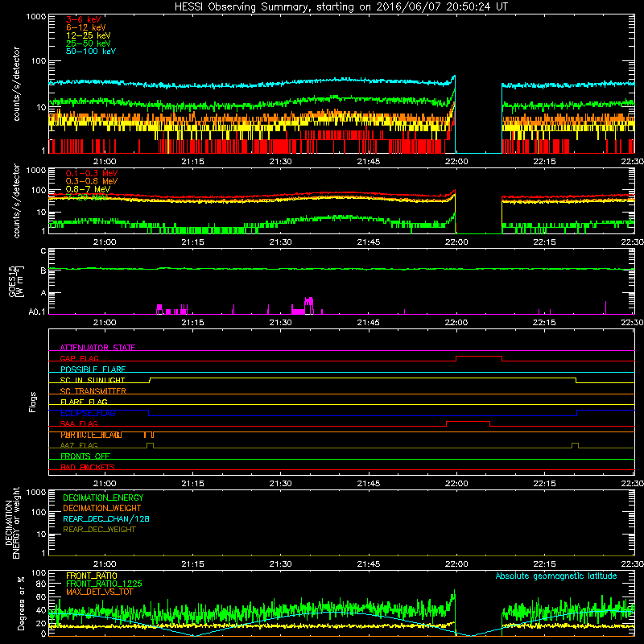The width and height of the screenshot is (644, 644).
Task: Click the FRONT_RATIO_1225 legend label
Action: tap(104, 584)
